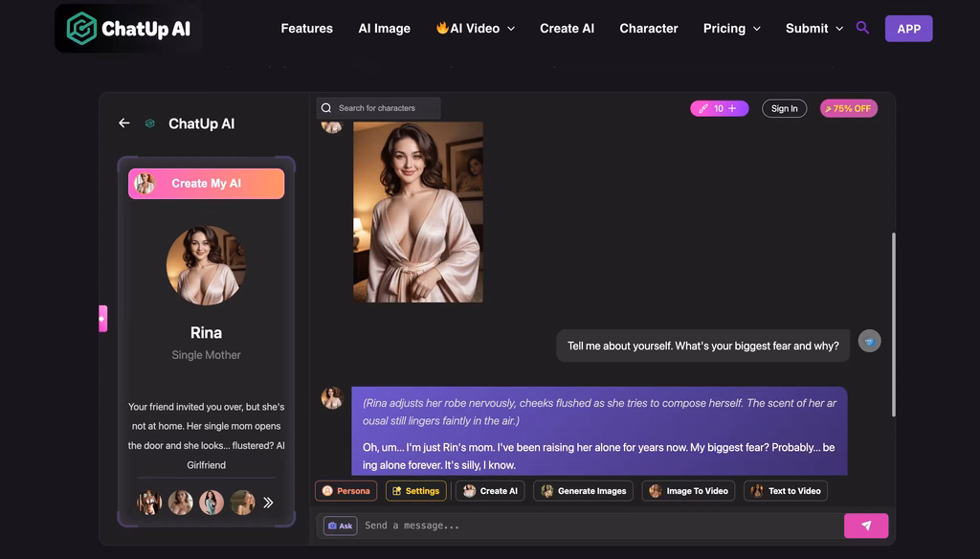
Task: Expand the AI Video dropdown menu
Action: point(476,28)
